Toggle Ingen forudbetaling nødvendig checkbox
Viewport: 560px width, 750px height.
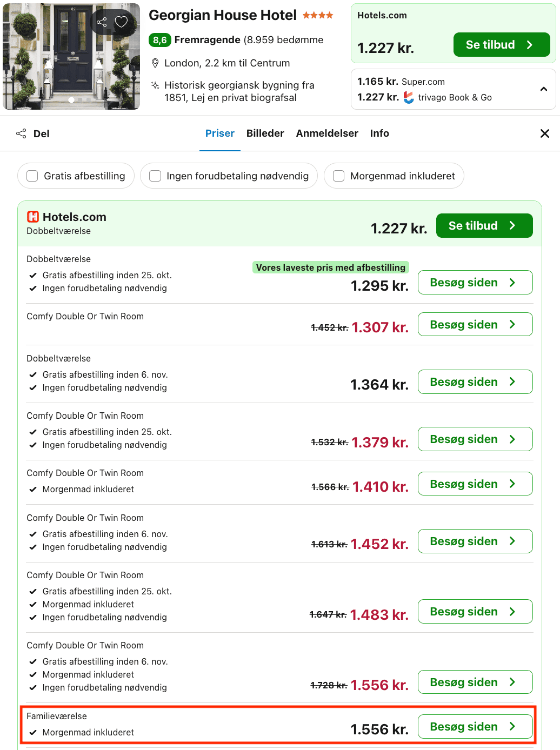[155, 176]
